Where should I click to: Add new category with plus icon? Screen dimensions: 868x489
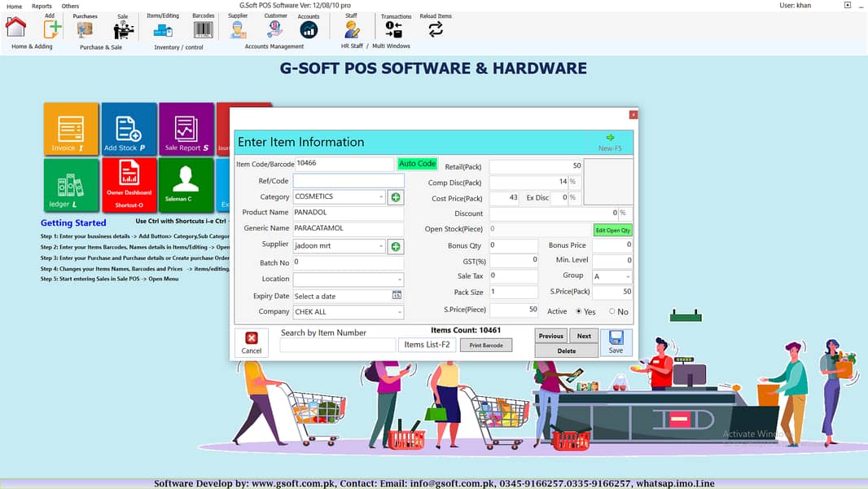(395, 197)
